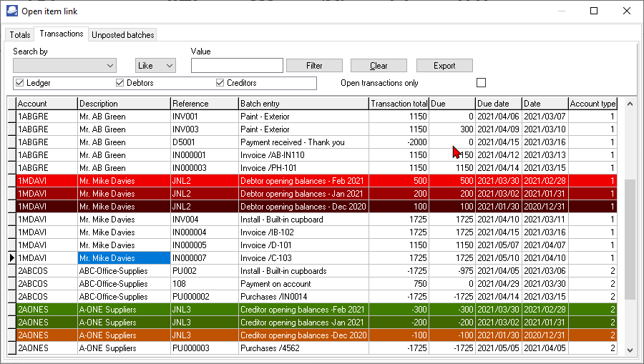Click the scrollbar down arrow
Screen dimensions: 644x364
click(630, 350)
